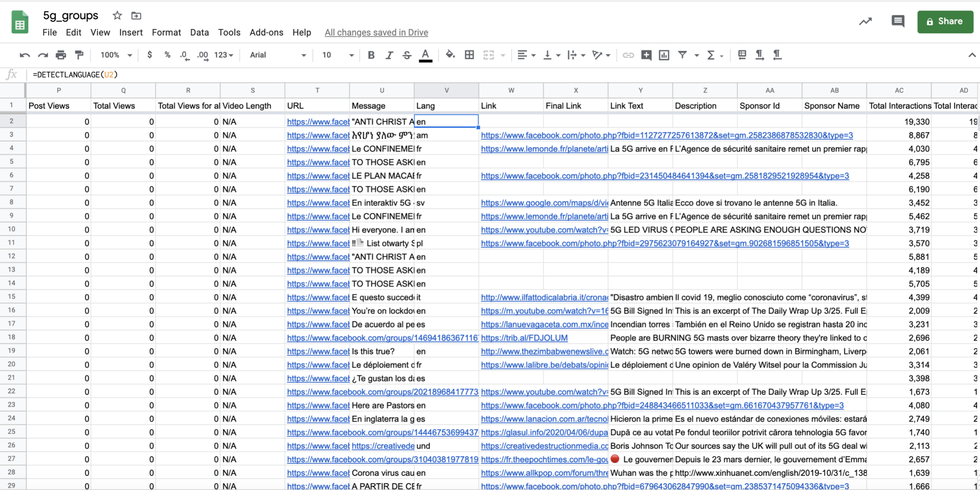This screenshot has width=980, height=490.
Task: Select row 8 header
Action: pyautogui.click(x=12, y=202)
